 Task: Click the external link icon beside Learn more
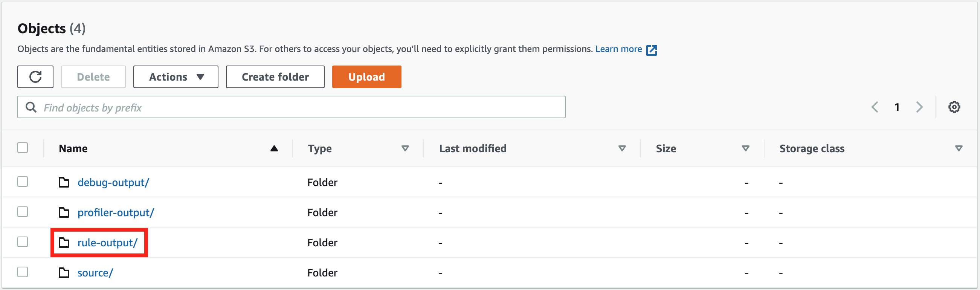click(x=651, y=50)
